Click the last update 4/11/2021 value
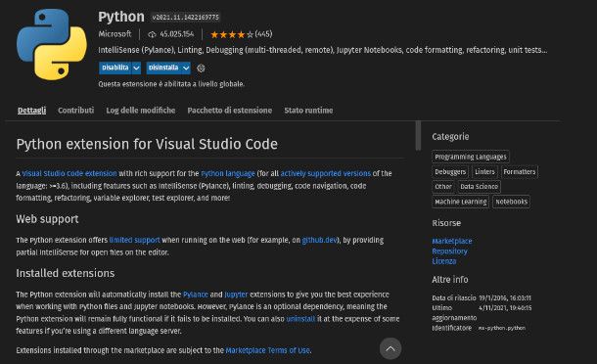Image resolution: width=597 pixels, height=364 pixels. pyautogui.click(x=505, y=307)
